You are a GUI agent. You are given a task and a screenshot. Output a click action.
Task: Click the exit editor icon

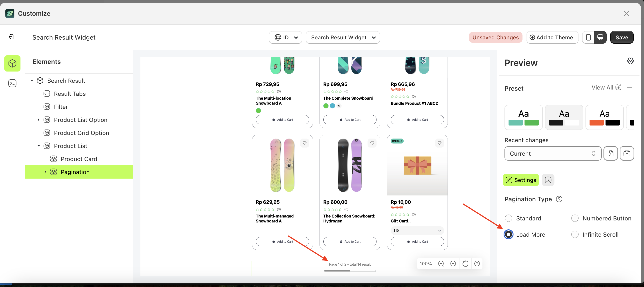pyautogui.click(x=11, y=37)
